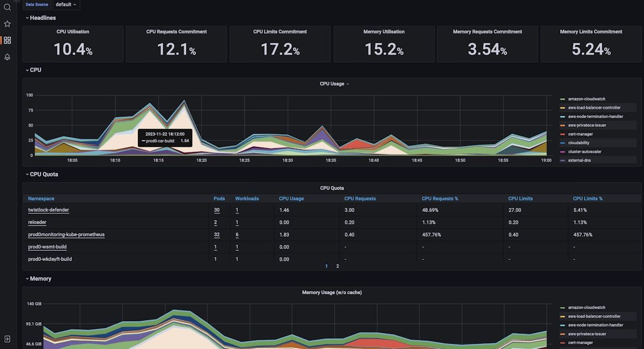Collapse the Memory section
Viewport: 644px width, 349px height.
(x=40, y=279)
